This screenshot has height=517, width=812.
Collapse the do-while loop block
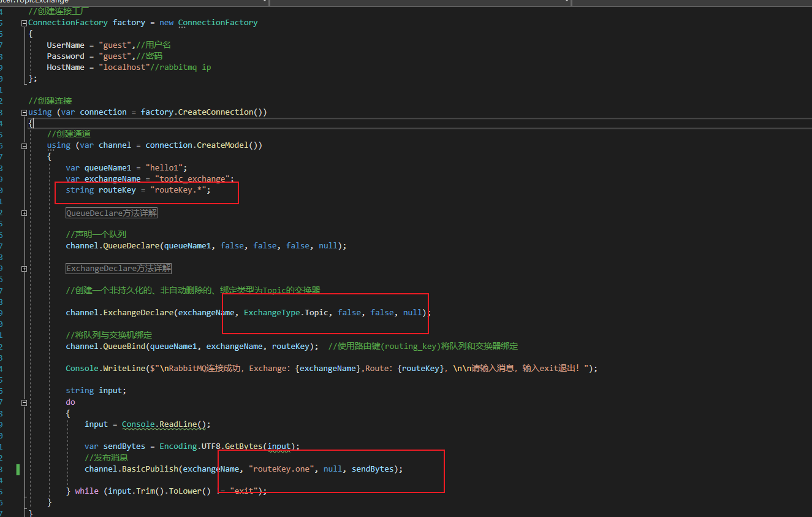24,403
